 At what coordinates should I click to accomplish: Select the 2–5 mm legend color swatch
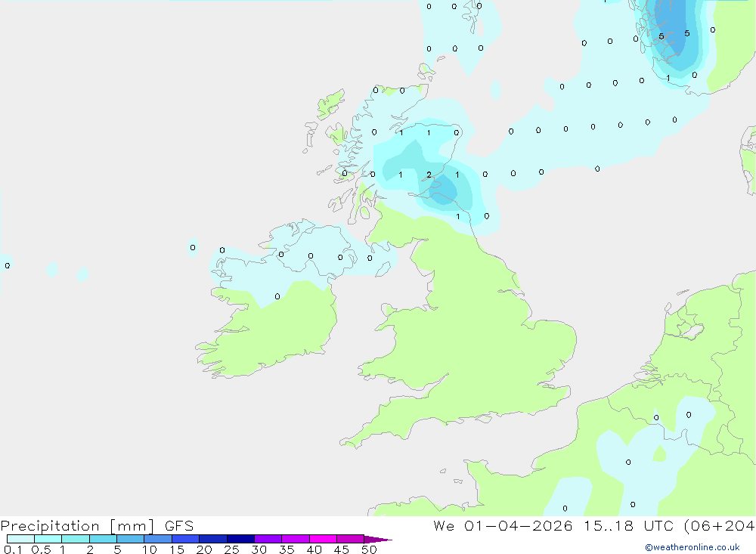103,539
